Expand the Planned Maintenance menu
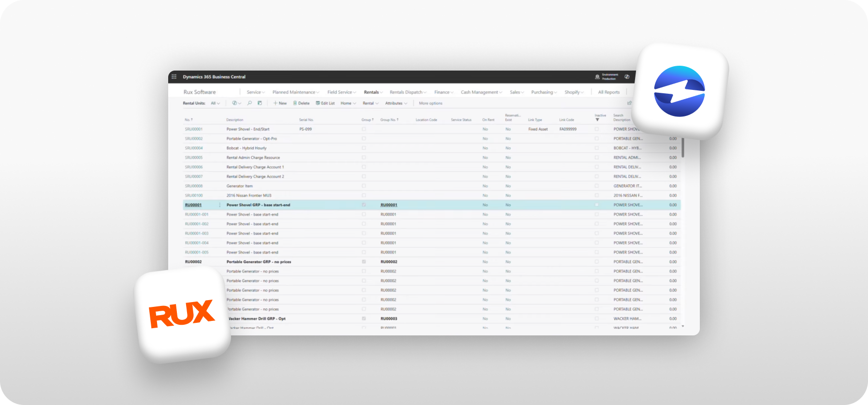This screenshot has height=405, width=868. (x=296, y=92)
